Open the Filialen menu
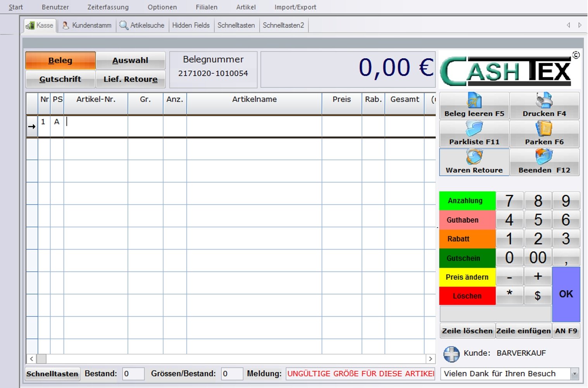 pos(207,7)
